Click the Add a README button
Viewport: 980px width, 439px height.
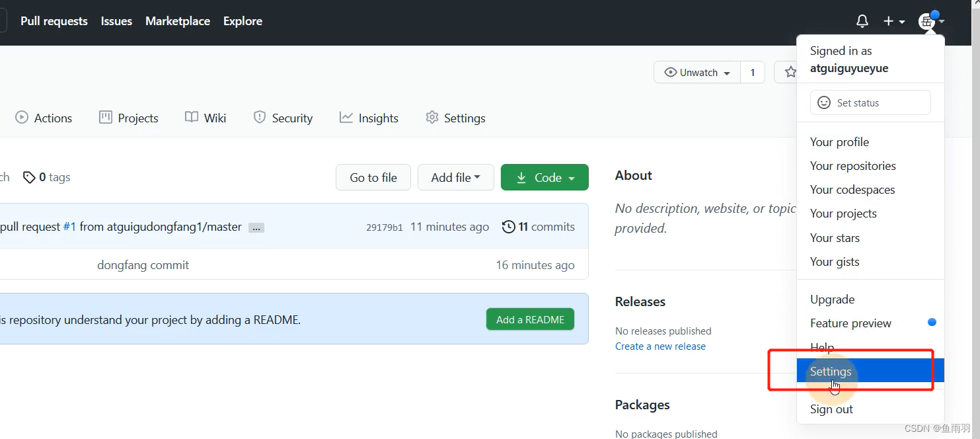pyautogui.click(x=530, y=319)
